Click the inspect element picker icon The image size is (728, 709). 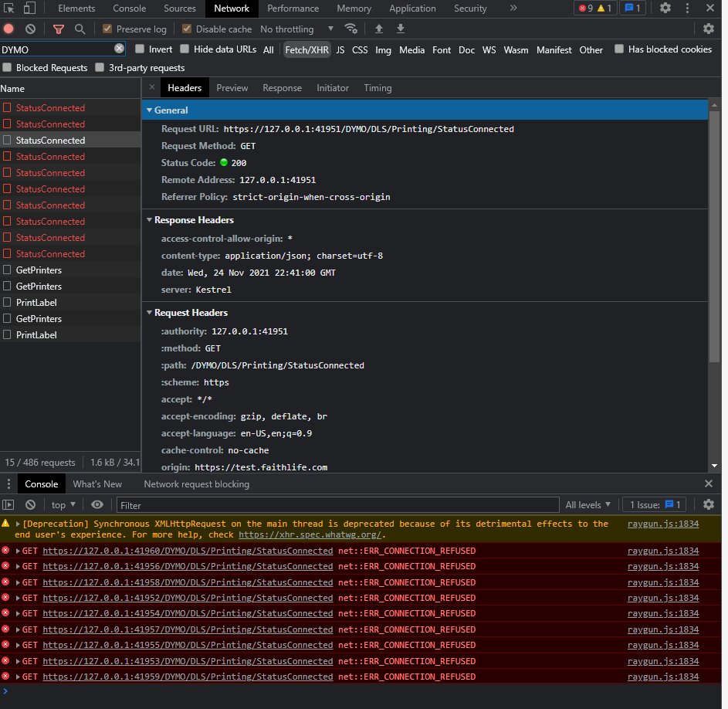tap(8, 8)
